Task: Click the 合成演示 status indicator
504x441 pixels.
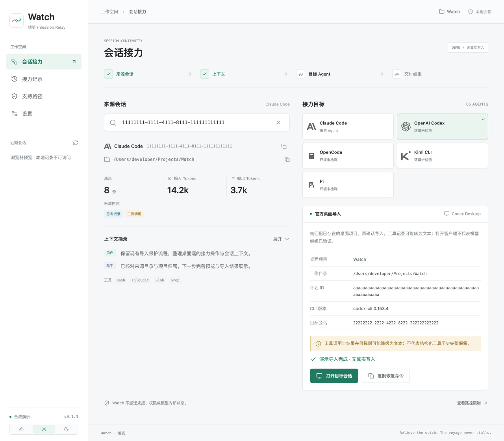Action: 20,417
